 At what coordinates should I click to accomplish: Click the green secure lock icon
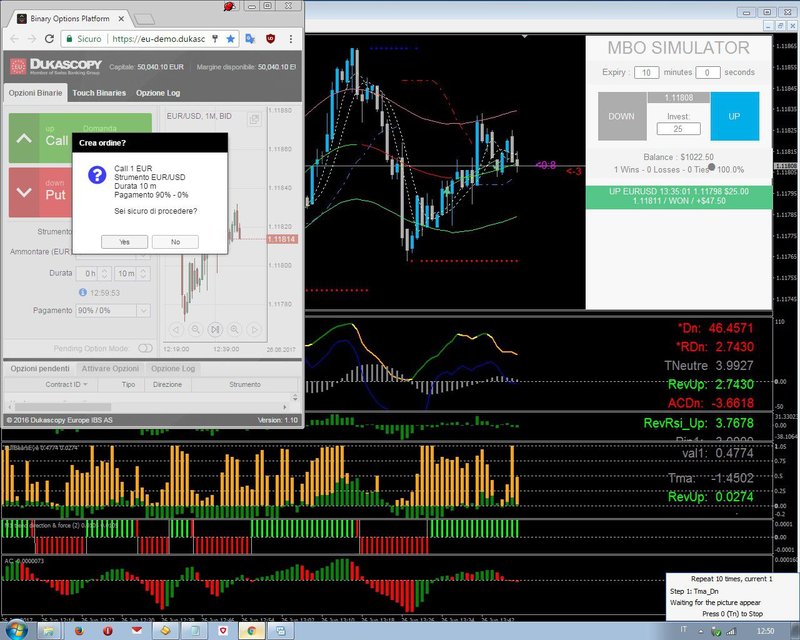69,39
